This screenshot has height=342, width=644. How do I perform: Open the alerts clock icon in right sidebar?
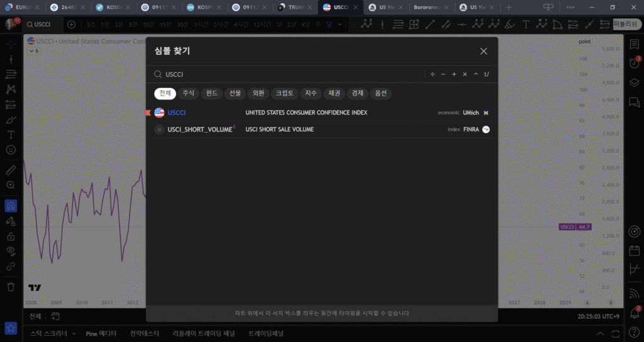(635, 63)
